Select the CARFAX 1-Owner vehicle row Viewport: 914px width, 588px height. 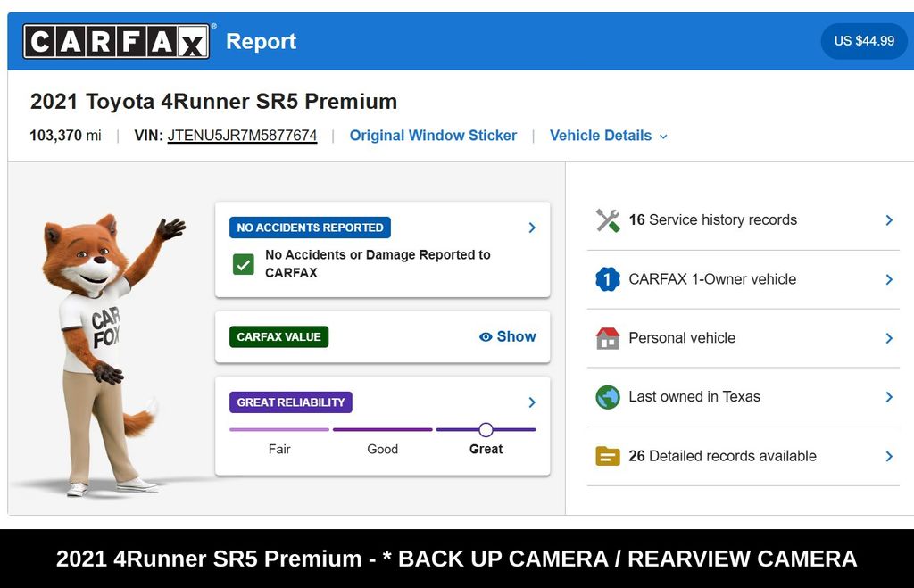tap(712, 279)
